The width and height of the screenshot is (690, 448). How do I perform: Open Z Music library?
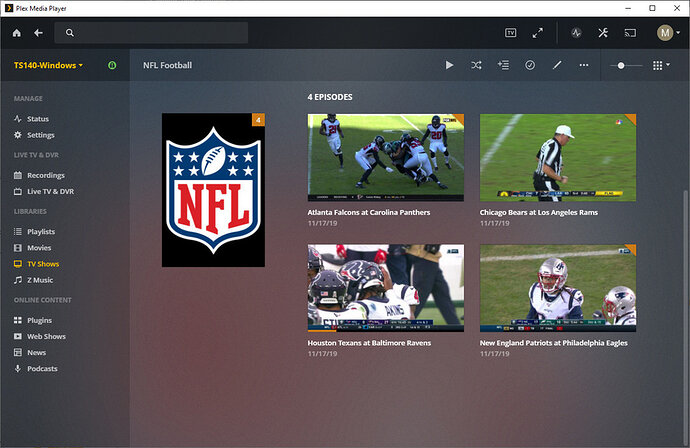pyautogui.click(x=40, y=280)
